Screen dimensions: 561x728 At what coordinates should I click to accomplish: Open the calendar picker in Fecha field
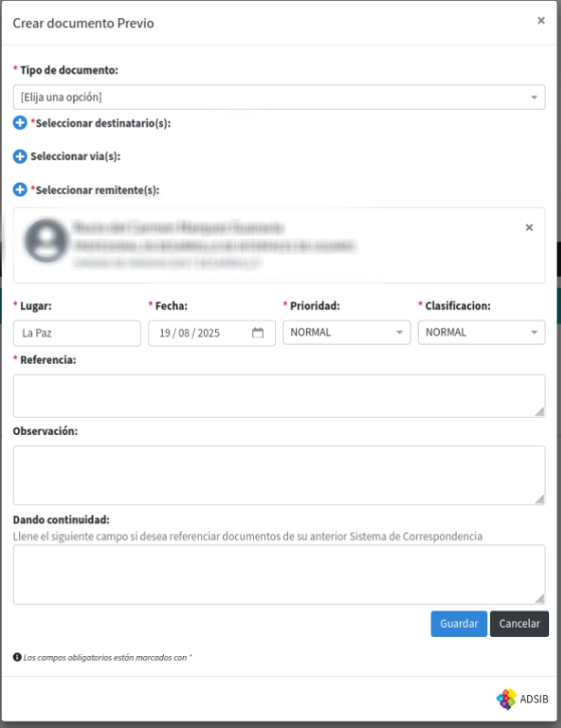tap(258, 333)
